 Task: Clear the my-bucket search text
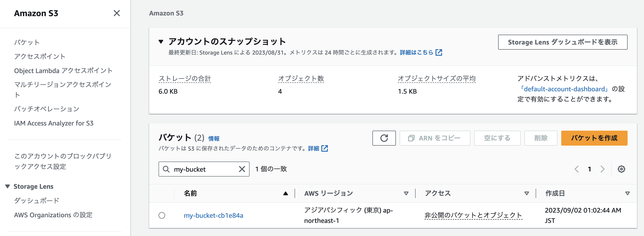tap(242, 169)
